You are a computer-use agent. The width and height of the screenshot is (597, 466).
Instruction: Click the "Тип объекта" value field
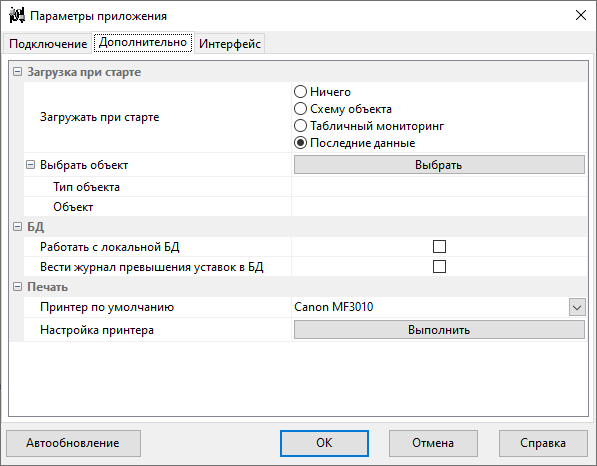439,187
